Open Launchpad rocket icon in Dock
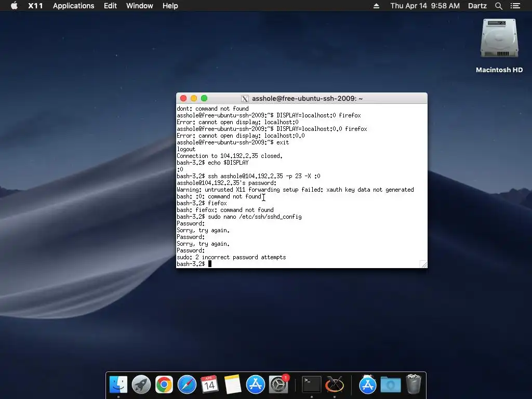 (x=141, y=384)
